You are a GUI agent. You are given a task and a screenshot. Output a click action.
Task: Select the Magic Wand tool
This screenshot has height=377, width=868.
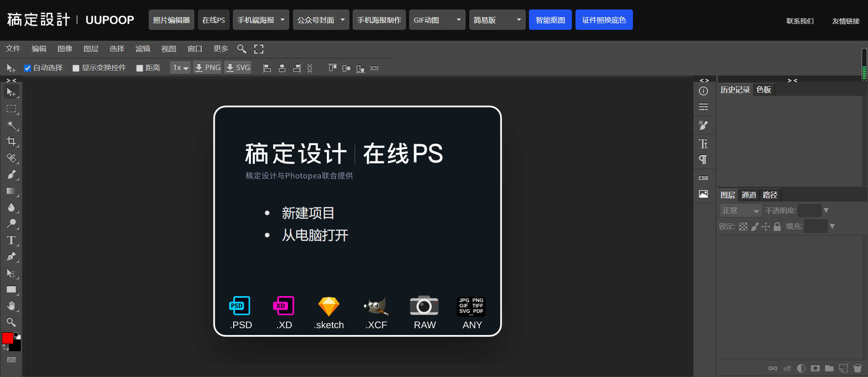[x=11, y=125]
